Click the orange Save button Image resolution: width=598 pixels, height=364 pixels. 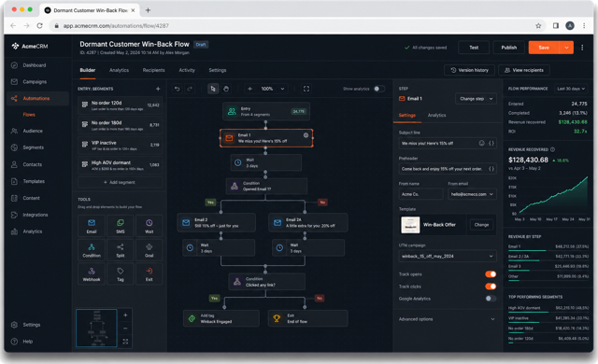544,48
